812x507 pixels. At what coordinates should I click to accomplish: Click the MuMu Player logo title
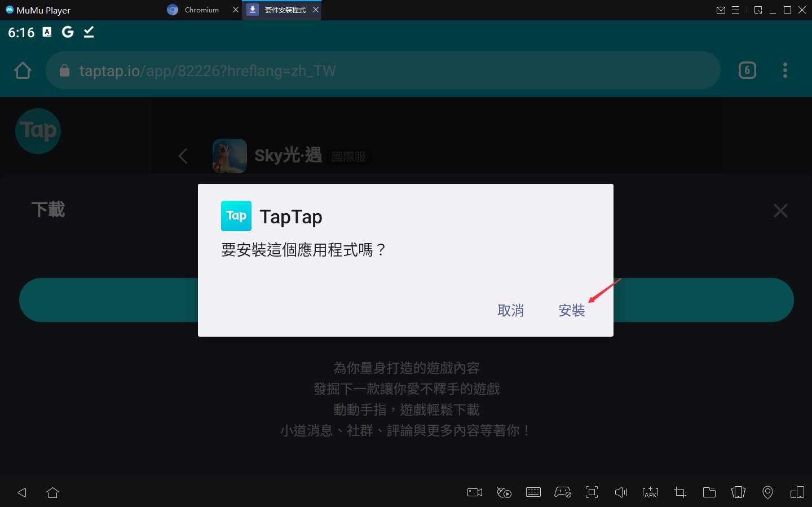coord(38,10)
